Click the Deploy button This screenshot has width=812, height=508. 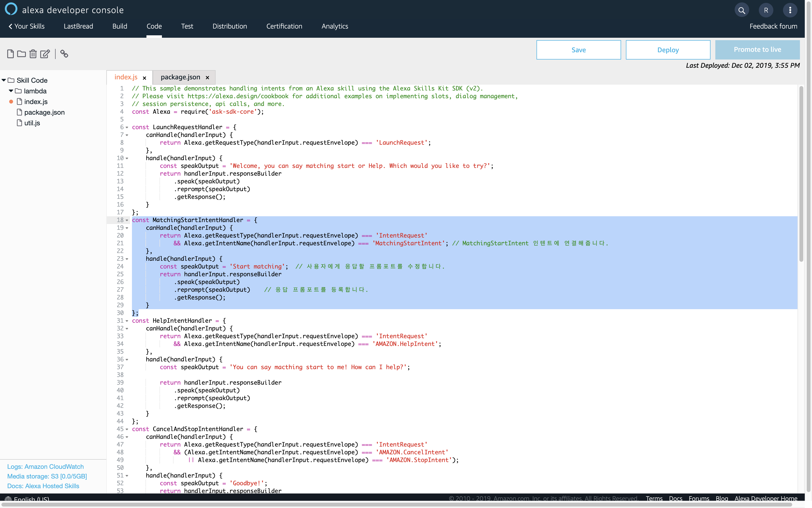tap(668, 50)
